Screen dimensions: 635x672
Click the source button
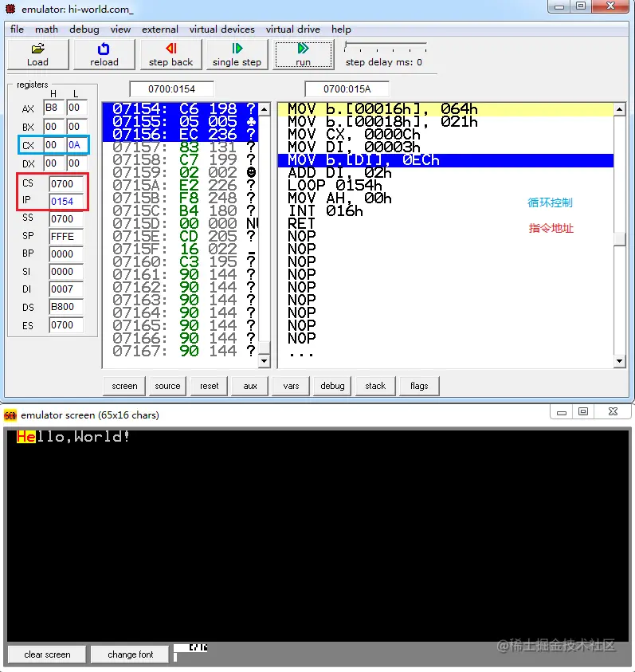167,386
